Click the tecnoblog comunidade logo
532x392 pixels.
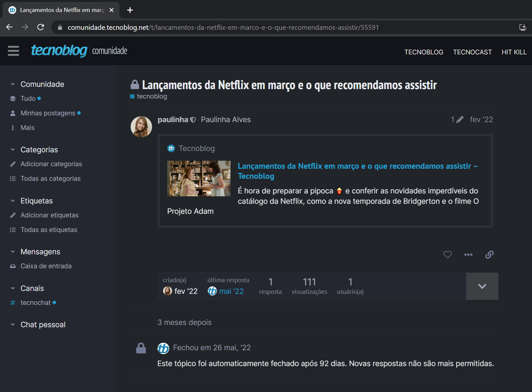(x=79, y=51)
